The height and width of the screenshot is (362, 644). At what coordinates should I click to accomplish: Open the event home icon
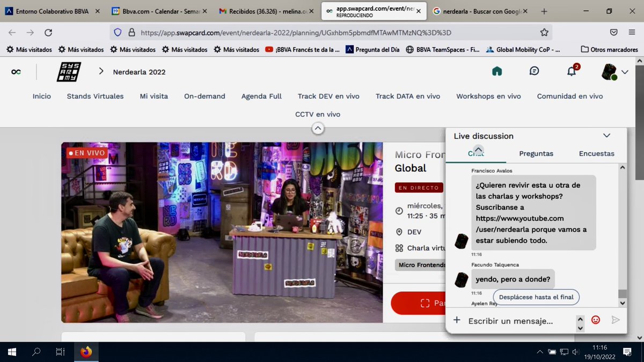(x=497, y=71)
